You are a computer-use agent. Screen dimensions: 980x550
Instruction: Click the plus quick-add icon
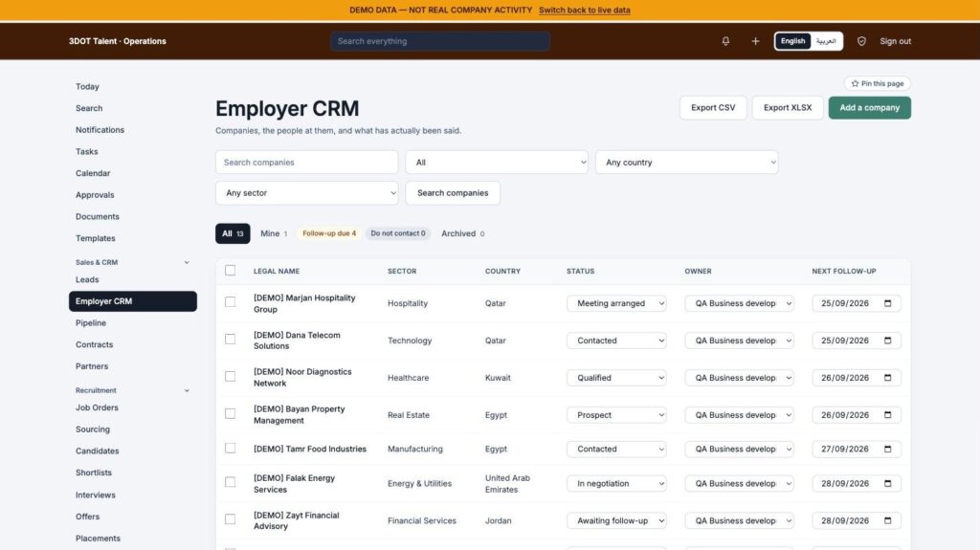755,41
